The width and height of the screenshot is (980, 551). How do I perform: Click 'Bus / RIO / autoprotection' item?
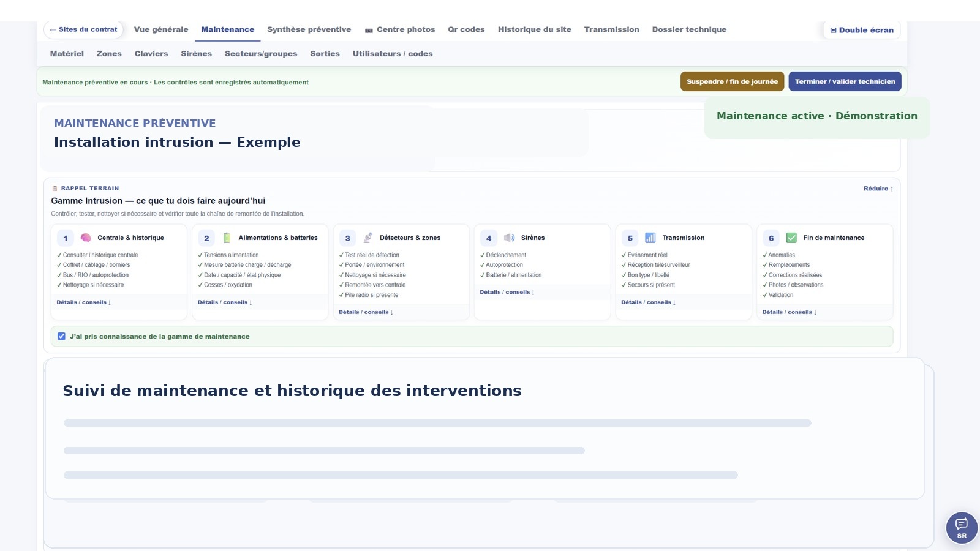coord(92,275)
